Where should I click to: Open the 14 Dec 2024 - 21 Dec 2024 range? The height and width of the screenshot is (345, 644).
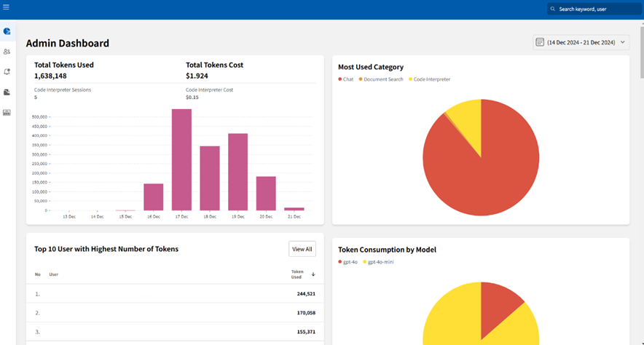pos(581,42)
